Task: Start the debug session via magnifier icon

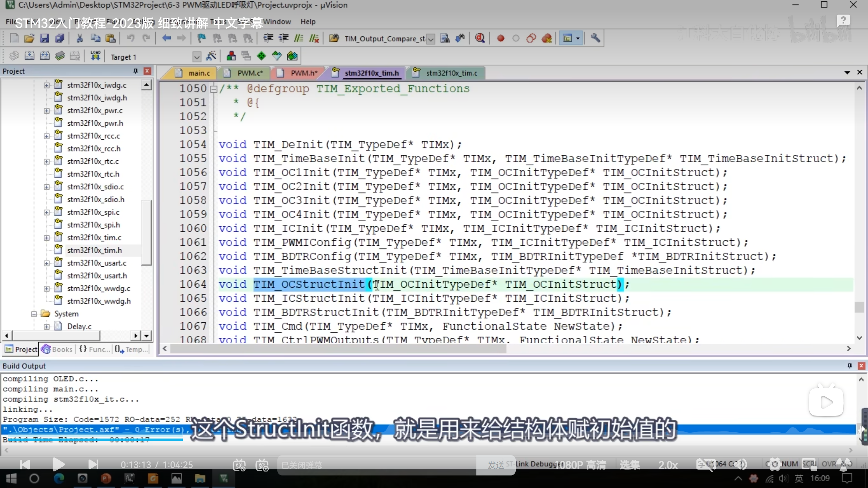Action: point(480,38)
